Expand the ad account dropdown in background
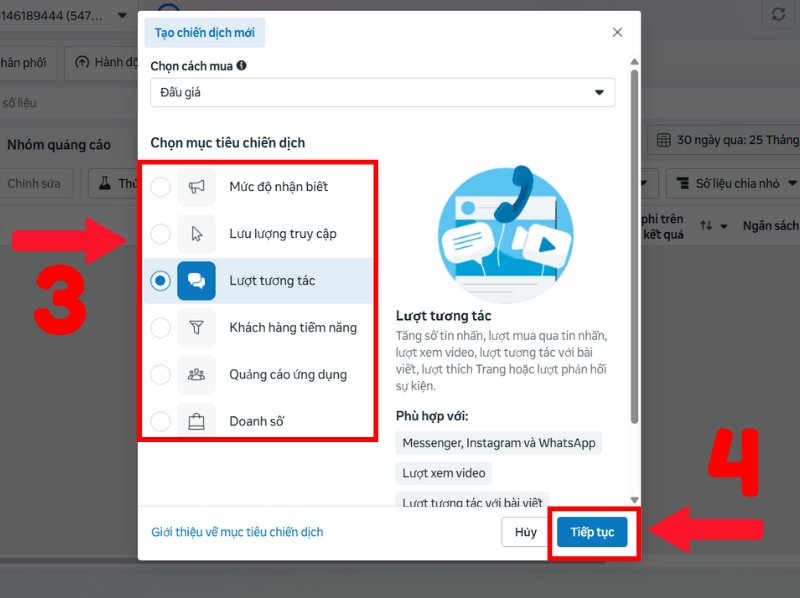Viewport: 800px width, 598px height. point(122,15)
